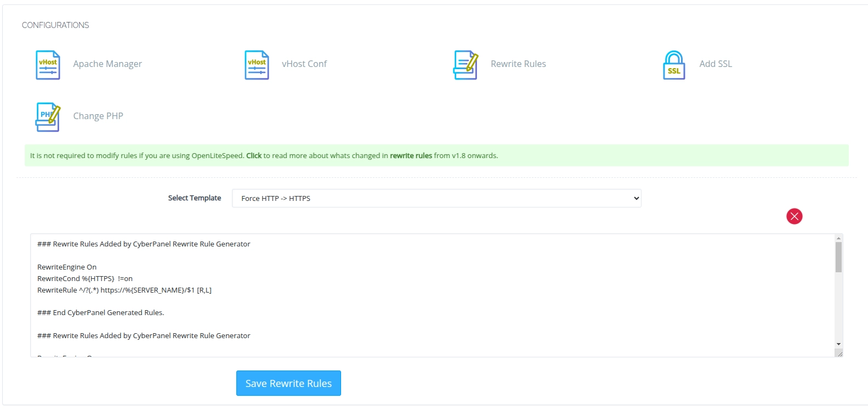Open the Change PHP text link
Screen dimensions: 868x415
coord(98,116)
